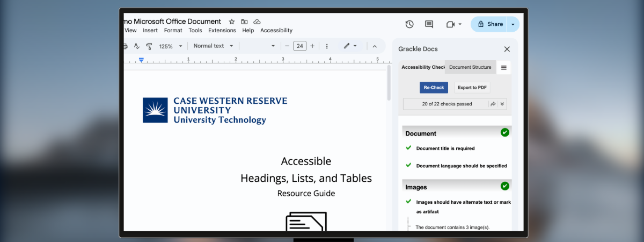The width and height of the screenshot is (644, 242).
Task: Click the Case Western Reserve University logo
Action: 215,110
